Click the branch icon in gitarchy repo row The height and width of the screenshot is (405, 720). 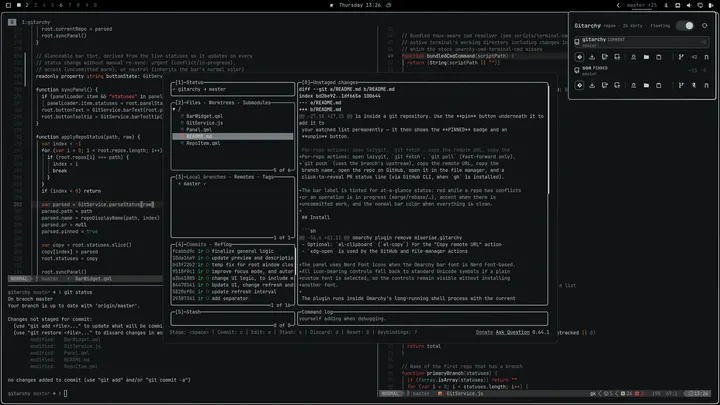tap(681, 57)
